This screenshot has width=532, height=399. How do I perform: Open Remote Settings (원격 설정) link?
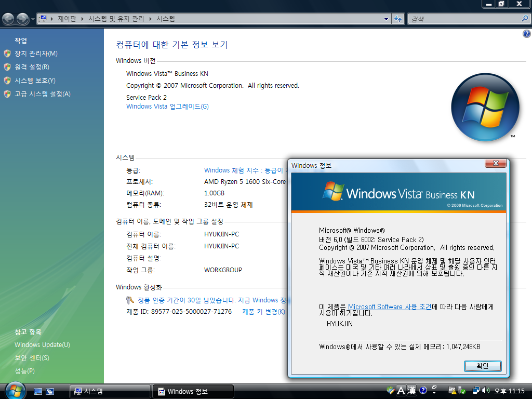pyautogui.click(x=32, y=67)
